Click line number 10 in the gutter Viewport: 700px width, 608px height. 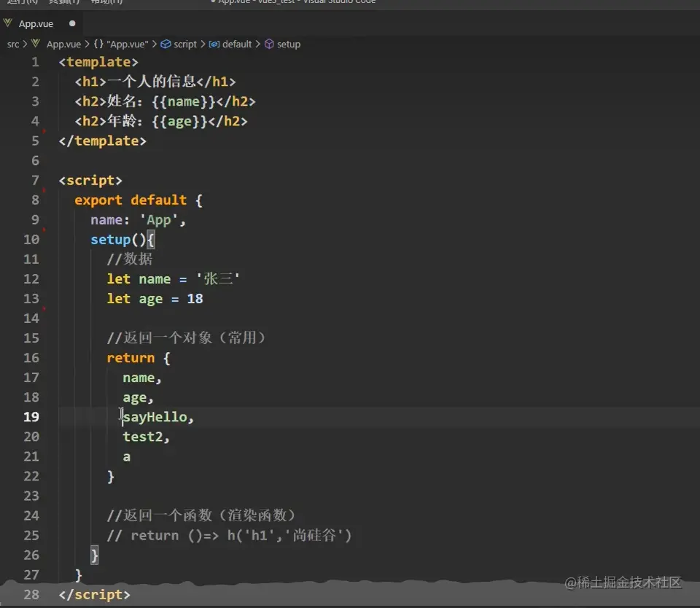31,240
